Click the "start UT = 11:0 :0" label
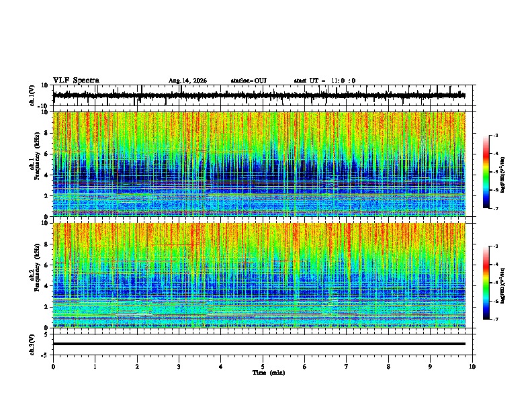The image size is (532, 411). pos(324,81)
